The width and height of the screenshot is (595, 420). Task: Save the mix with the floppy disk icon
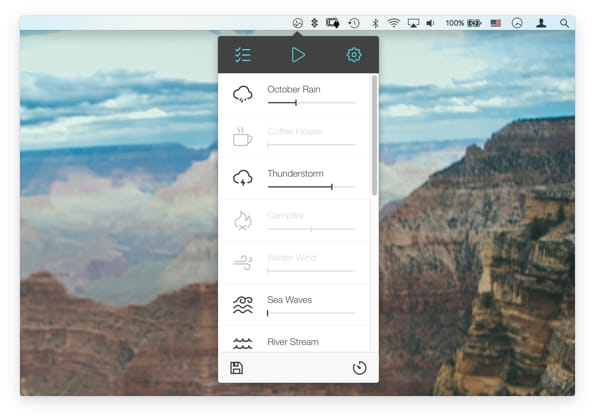tap(236, 368)
